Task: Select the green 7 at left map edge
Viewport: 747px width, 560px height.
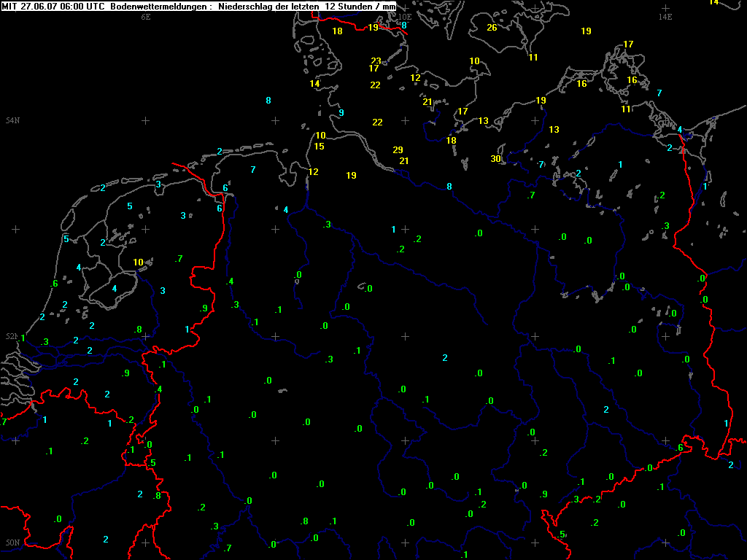Action: pos(4,421)
